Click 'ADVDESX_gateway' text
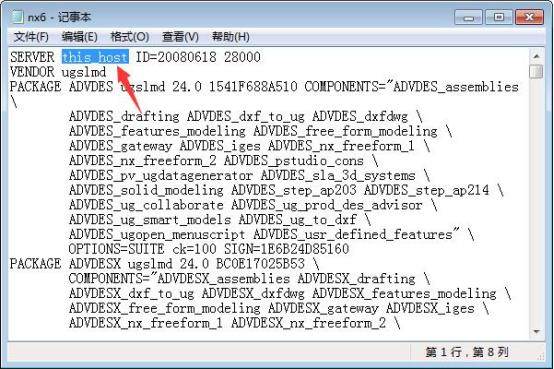Viewport: 554px width, 369px height. (323, 309)
